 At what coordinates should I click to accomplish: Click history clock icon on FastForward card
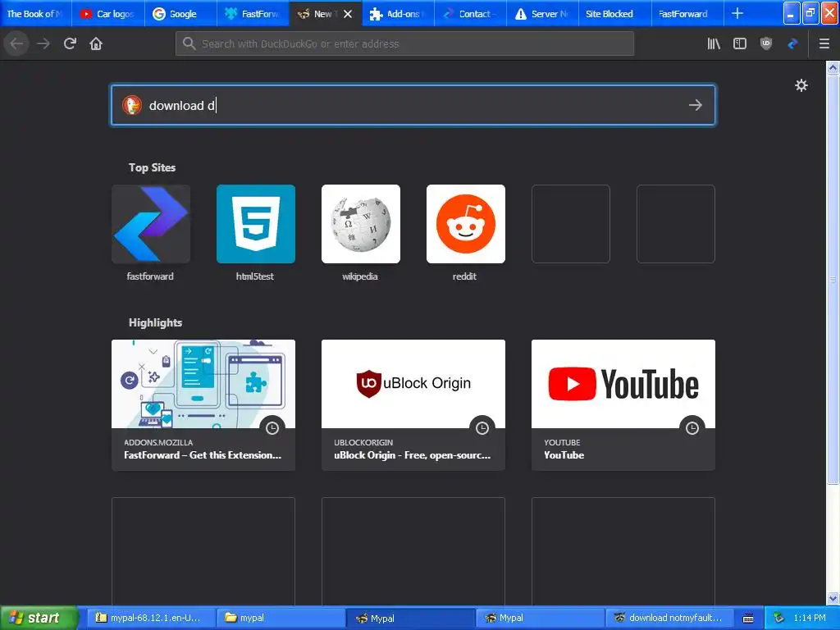pos(272,428)
